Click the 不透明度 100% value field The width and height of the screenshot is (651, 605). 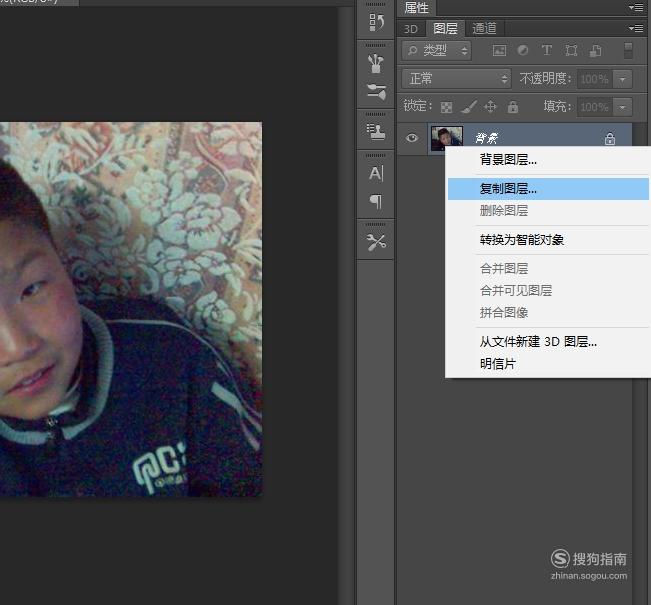point(595,79)
